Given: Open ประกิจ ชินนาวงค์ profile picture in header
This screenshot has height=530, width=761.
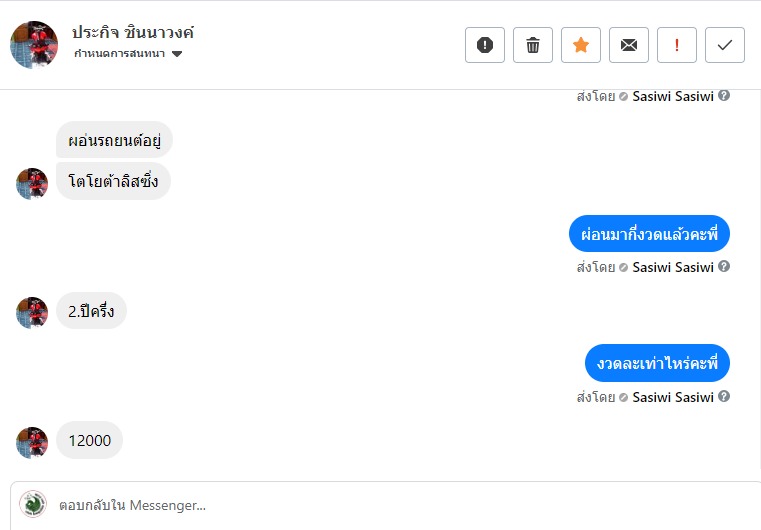Looking at the screenshot, I should 34,45.
